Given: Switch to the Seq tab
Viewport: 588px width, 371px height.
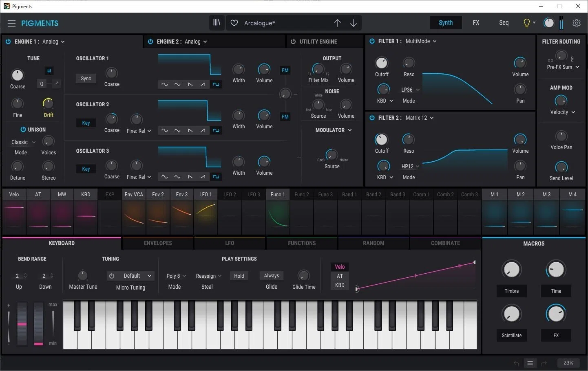Looking at the screenshot, I should point(504,23).
